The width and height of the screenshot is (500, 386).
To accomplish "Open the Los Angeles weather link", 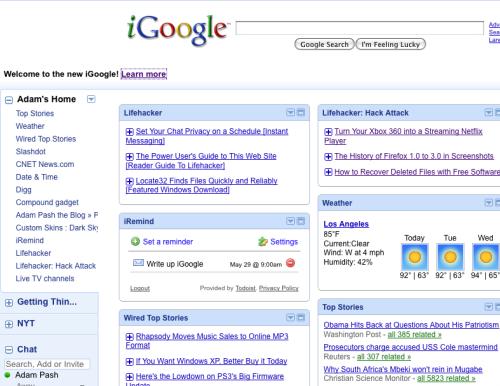I will [x=346, y=224].
